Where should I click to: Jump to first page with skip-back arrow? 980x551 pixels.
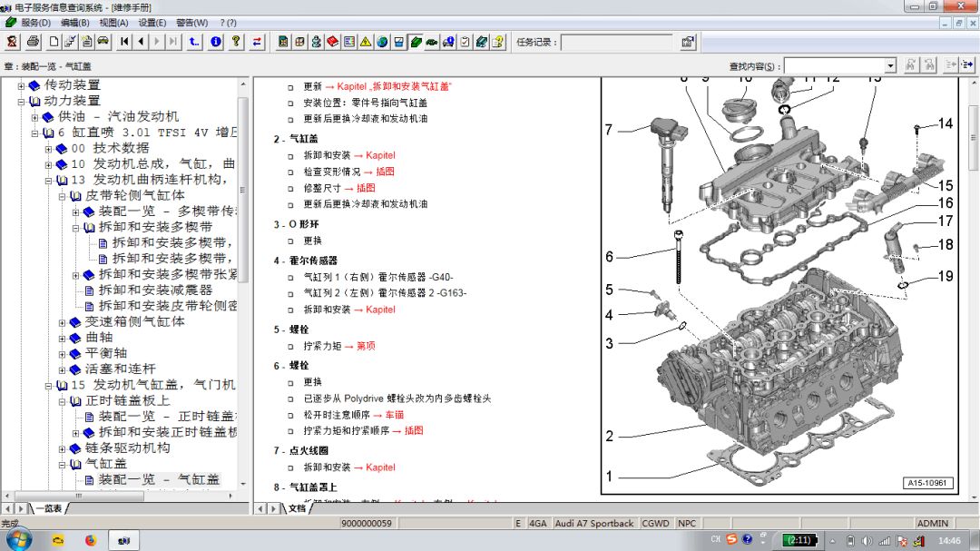124,42
